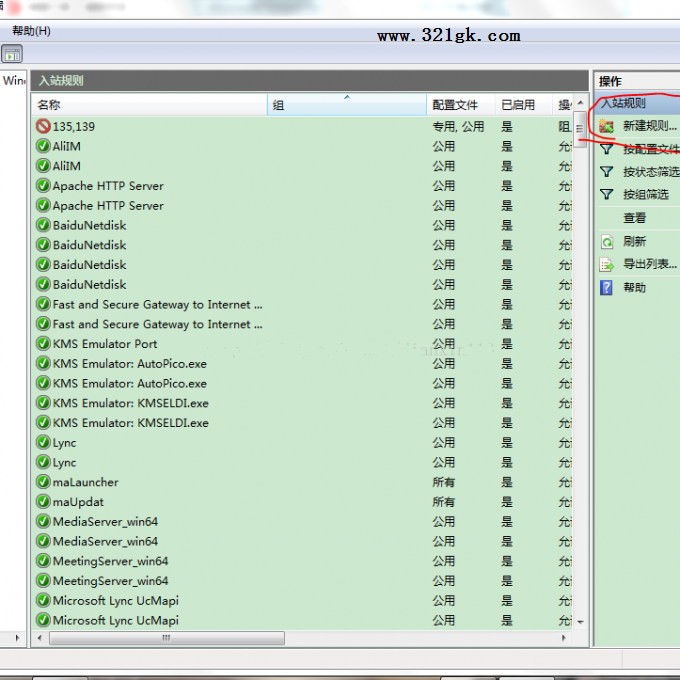
Task: Sort by the 配置文件 column header
Action: [x=461, y=105]
